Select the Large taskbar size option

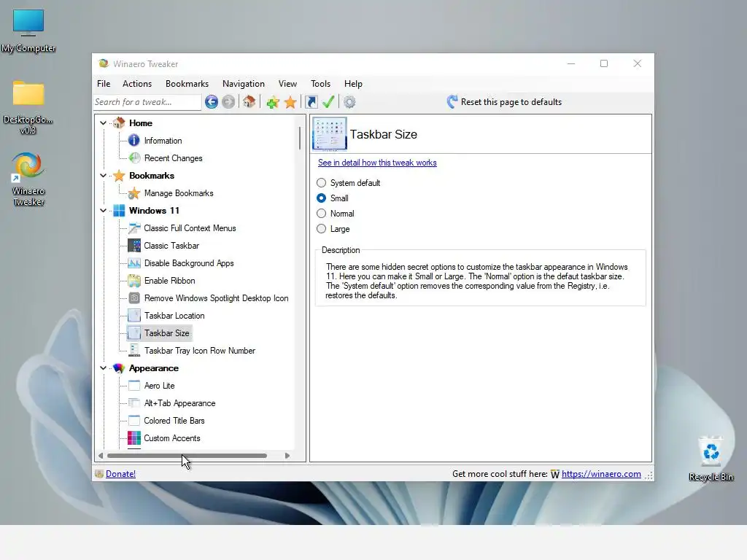(x=322, y=228)
